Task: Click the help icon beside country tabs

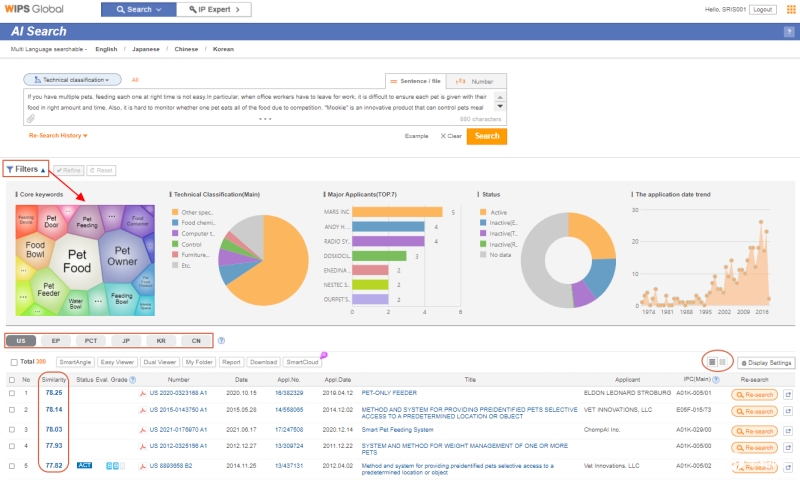Action: (x=221, y=341)
